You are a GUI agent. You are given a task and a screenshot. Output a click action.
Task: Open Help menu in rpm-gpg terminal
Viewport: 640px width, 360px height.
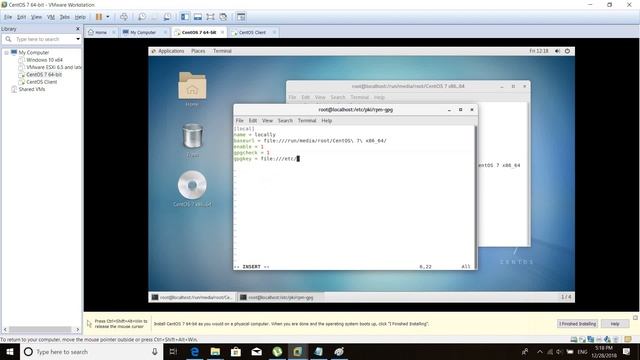pos(327,121)
